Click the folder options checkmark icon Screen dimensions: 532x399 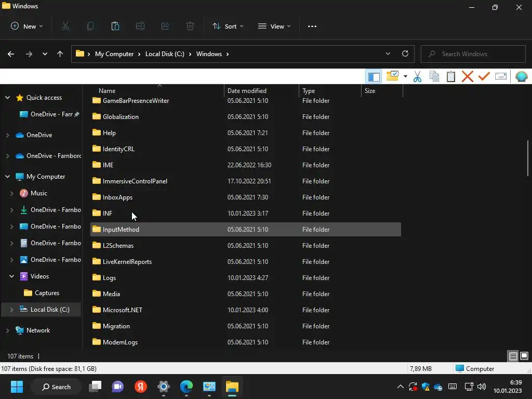pos(393,76)
